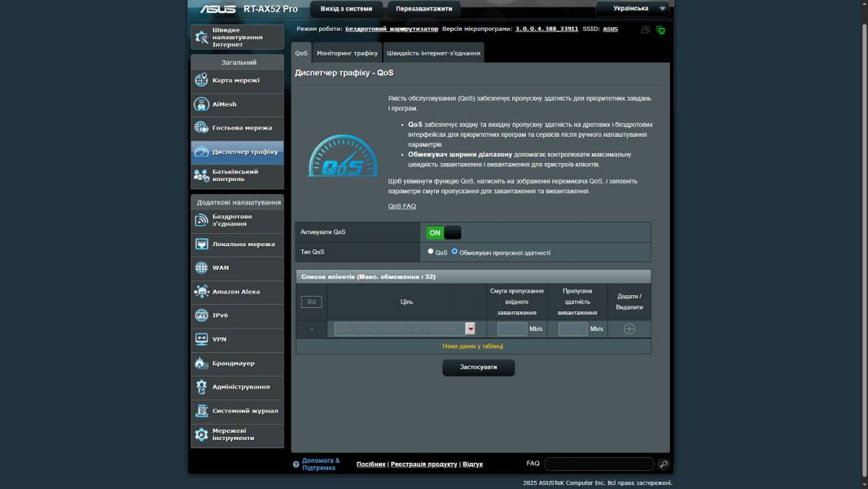Select Обмежувач пропускної здатності radio option
Screen dimensions: 868x489
pyautogui.click(x=454, y=252)
